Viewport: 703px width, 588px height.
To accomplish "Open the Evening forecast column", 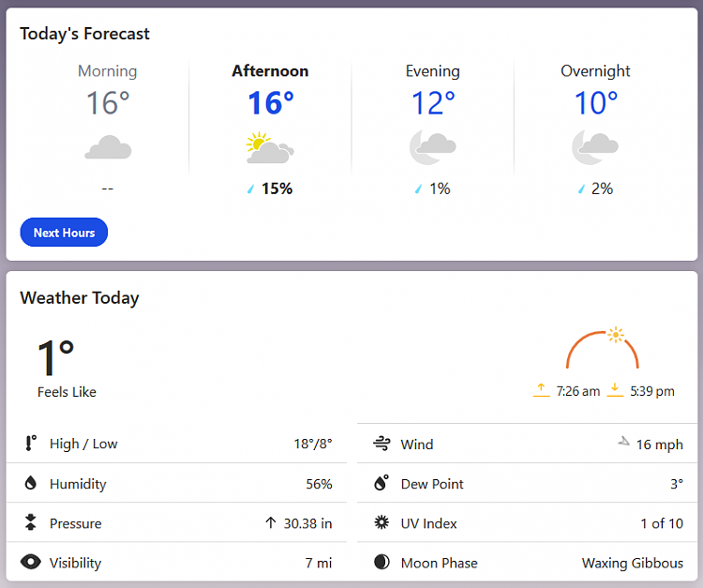I will point(433,129).
